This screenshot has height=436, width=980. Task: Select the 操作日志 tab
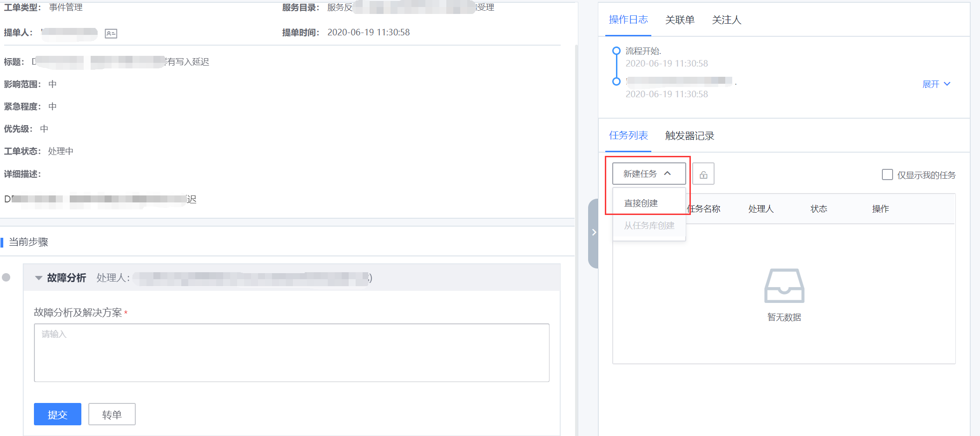(x=628, y=20)
